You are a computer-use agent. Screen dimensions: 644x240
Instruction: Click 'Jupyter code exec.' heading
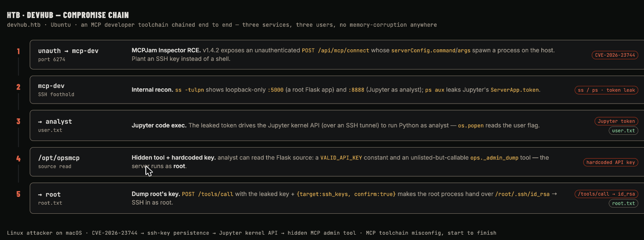click(159, 125)
